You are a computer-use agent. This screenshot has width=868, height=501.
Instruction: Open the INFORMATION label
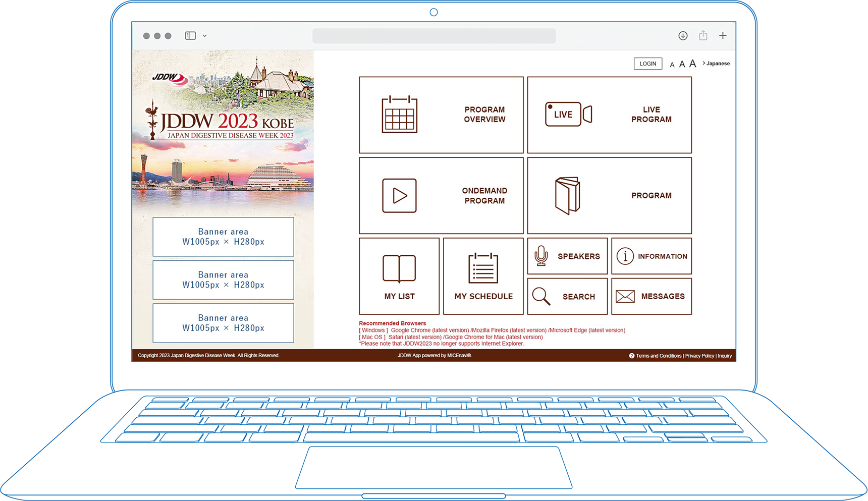coord(662,256)
